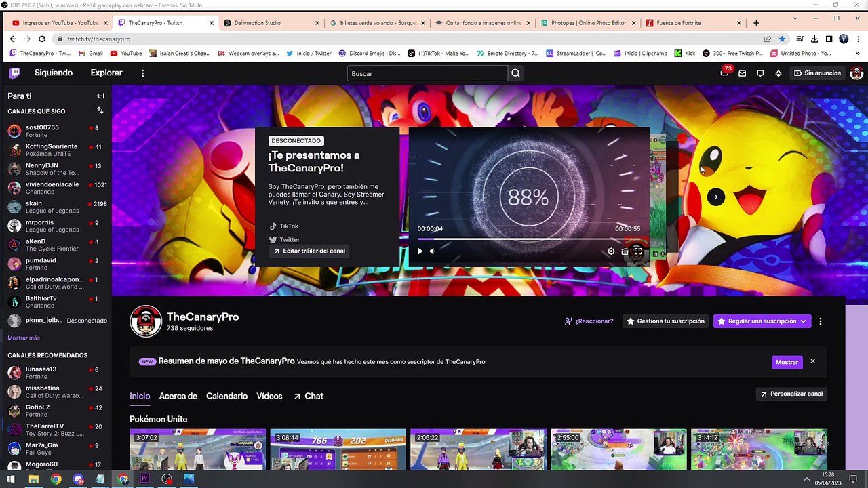Sort followed channels list
Image resolution: width=868 pixels, height=488 pixels.
click(x=100, y=110)
